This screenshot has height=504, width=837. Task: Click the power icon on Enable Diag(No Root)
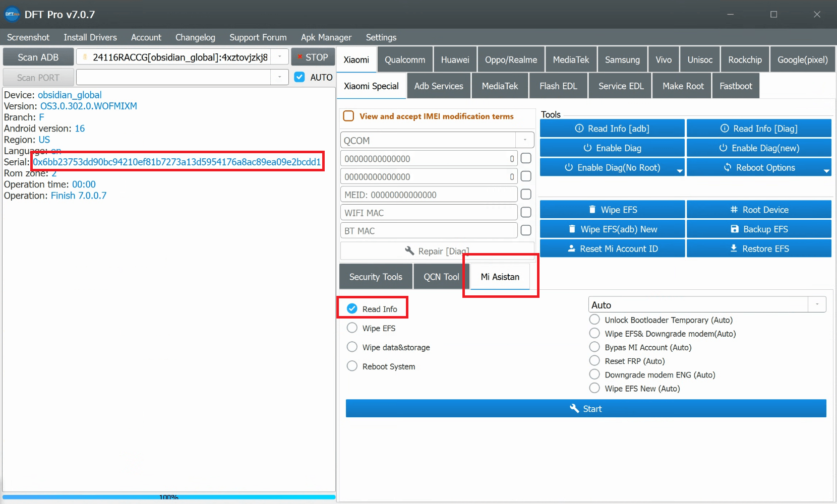569,167
